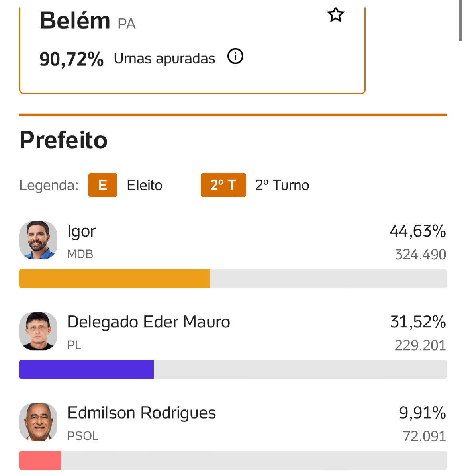This screenshot has width=466, height=476.
Task: Open info icon next to Urnas apuradas
Action: click(235, 56)
